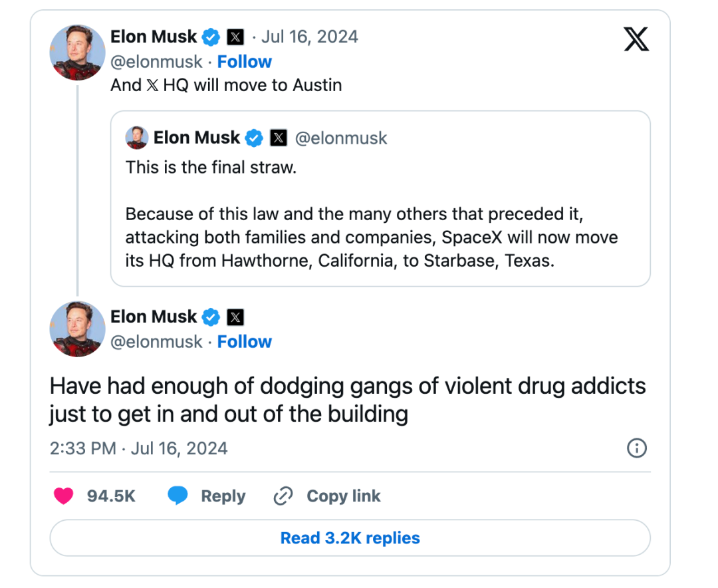Click the X affiliate badge on the top tweet
The height and width of the screenshot is (588, 718).
pyautogui.click(x=235, y=37)
